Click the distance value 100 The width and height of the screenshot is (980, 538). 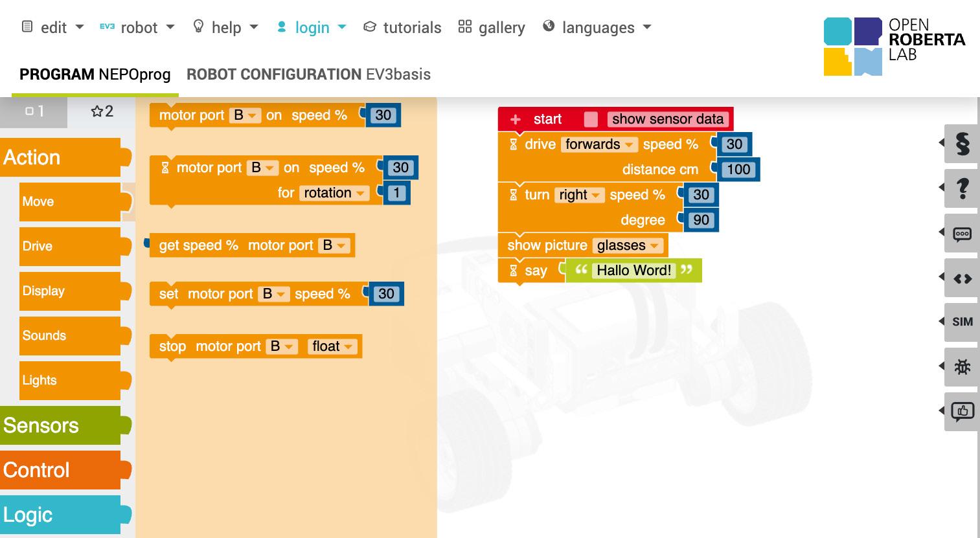coord(738,170)
